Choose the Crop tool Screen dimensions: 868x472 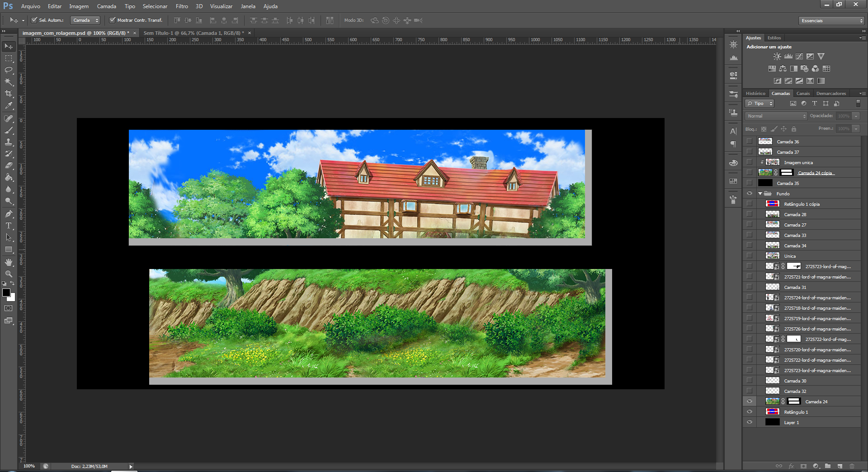[x=9, y=94]
